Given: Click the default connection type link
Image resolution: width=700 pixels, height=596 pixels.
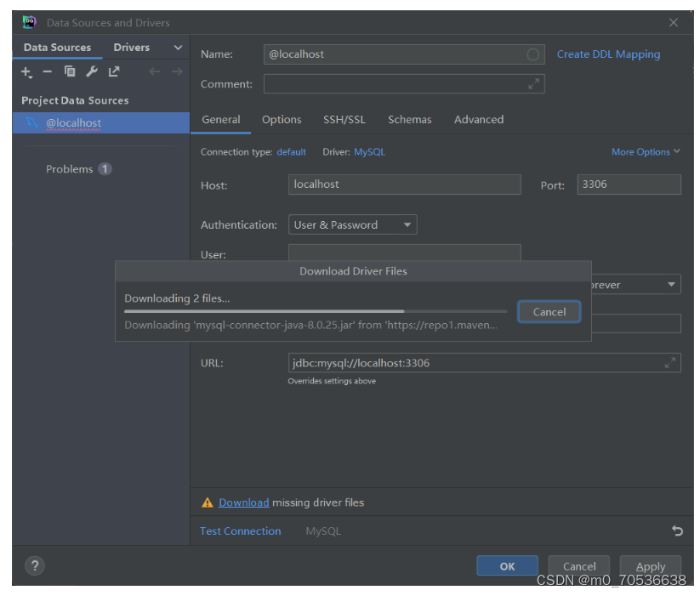Looking at the screenshot, I should 291,152.
